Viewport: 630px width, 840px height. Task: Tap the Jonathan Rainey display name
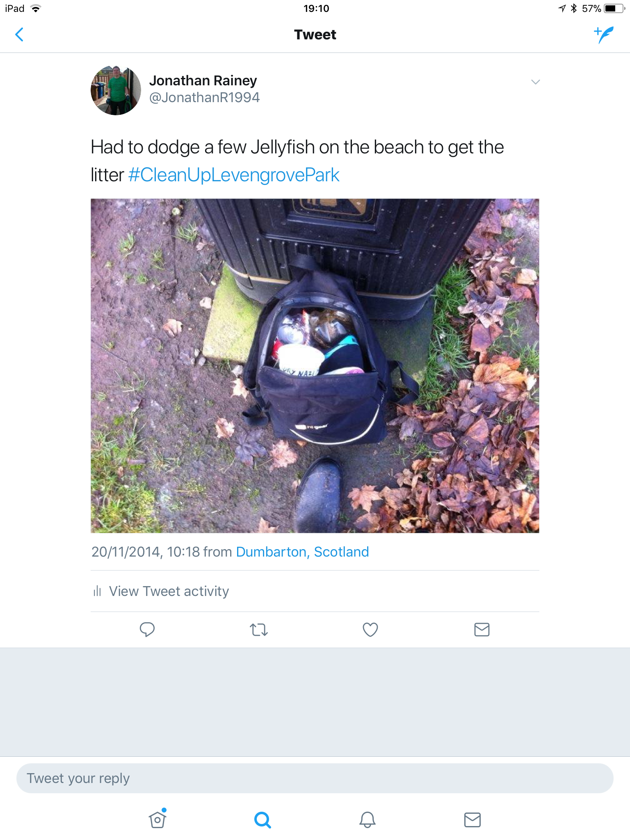click(203, 80)
